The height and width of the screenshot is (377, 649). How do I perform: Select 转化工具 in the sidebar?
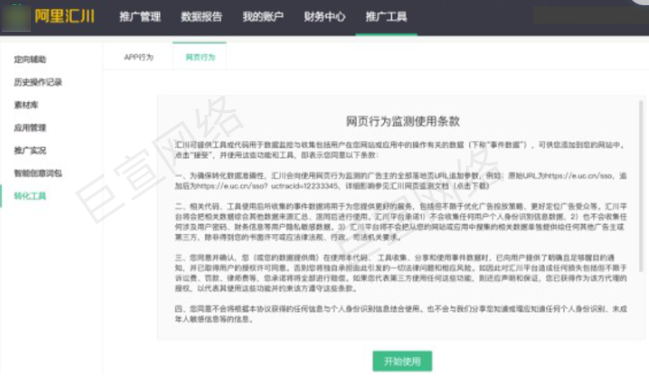pyautogui.click(x=30, y=196)
